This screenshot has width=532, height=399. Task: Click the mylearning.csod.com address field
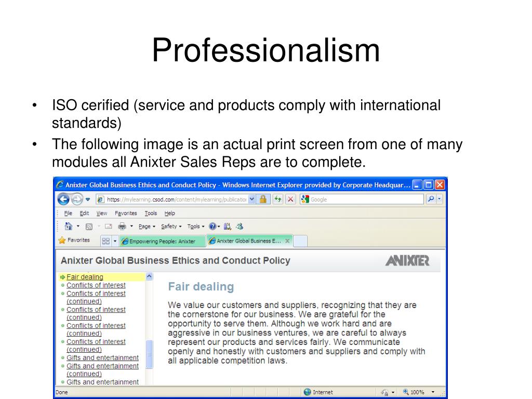point(177,199)
